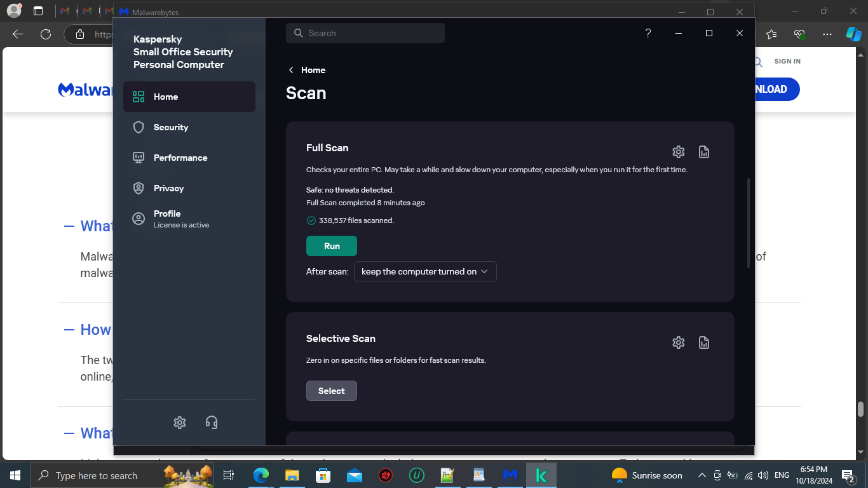868x488 pixels.
Task: Open Edge browser essentials heart icon
Action: click(799, 34)
